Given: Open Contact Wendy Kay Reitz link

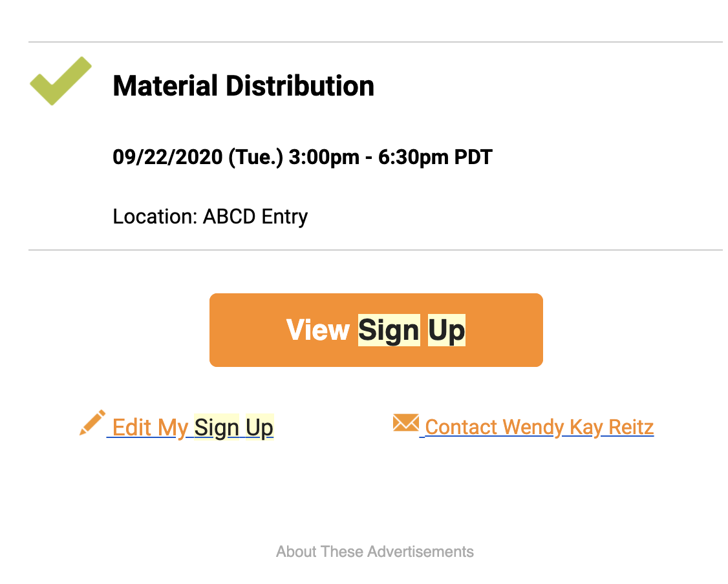Looking at the screenshot, I should (x=537, y=427).
